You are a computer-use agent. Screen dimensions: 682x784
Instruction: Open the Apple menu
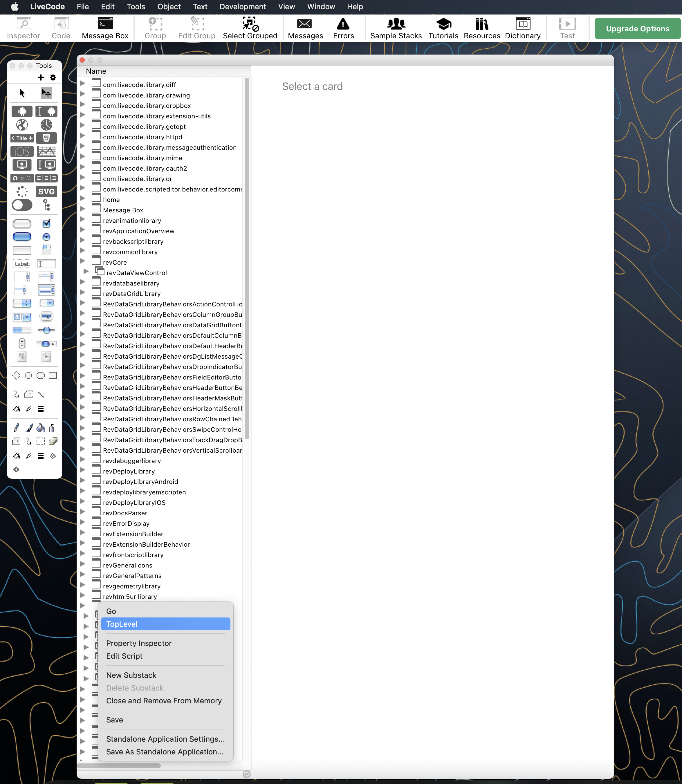(15, 7)
